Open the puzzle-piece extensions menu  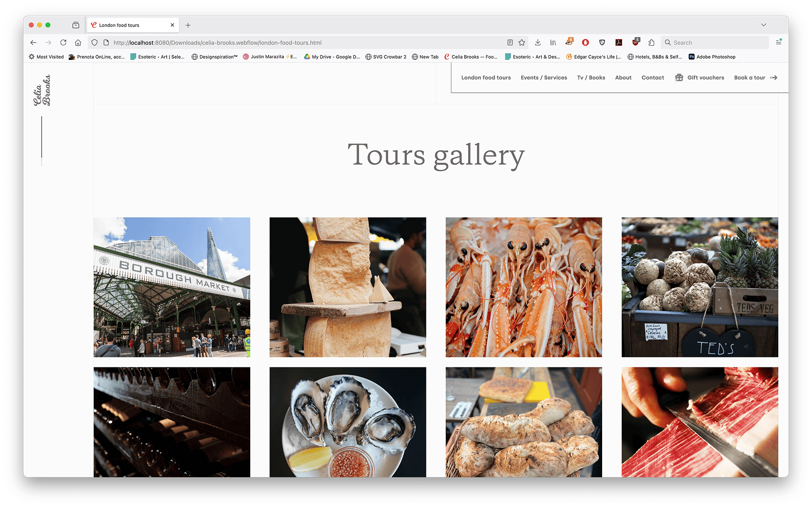click(652, 42)
